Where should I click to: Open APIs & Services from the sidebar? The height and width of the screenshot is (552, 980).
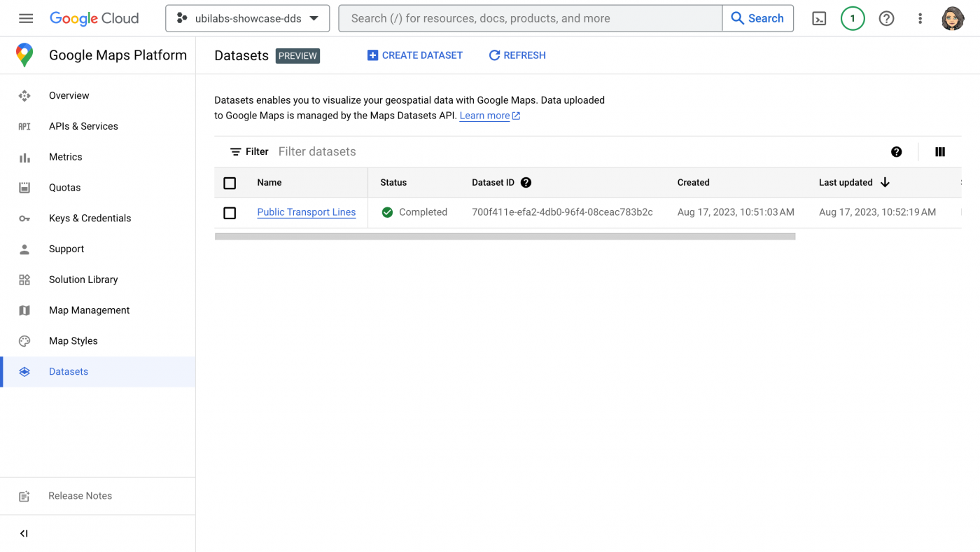83,126
